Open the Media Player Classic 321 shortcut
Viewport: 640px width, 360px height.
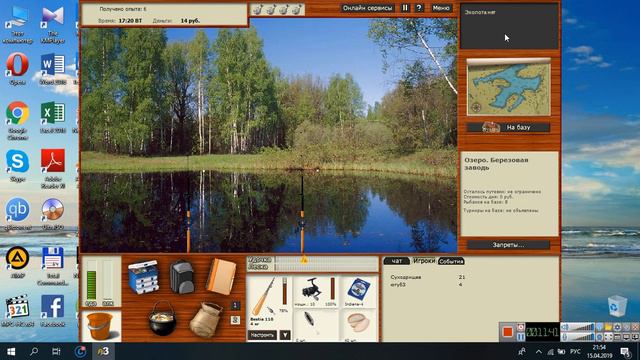coord(17,311)
